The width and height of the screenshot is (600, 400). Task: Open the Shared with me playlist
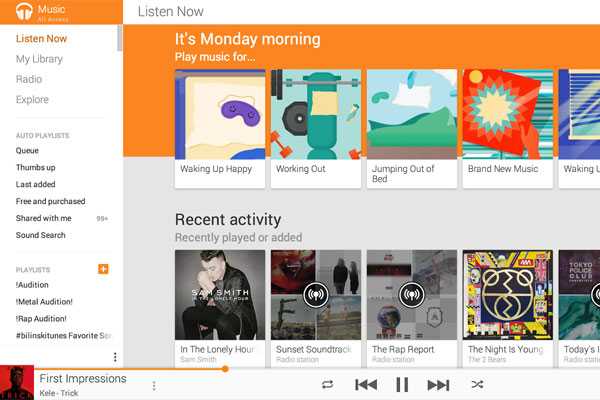point(44,218)
